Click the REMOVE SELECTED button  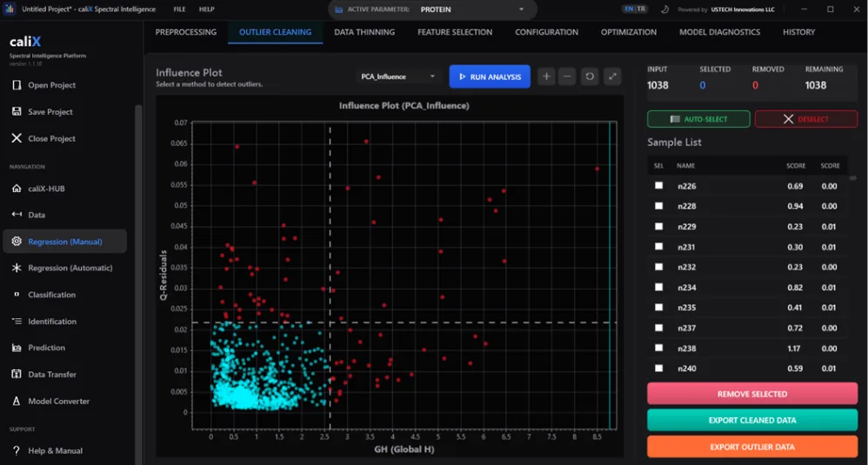[x=751, y=394]
